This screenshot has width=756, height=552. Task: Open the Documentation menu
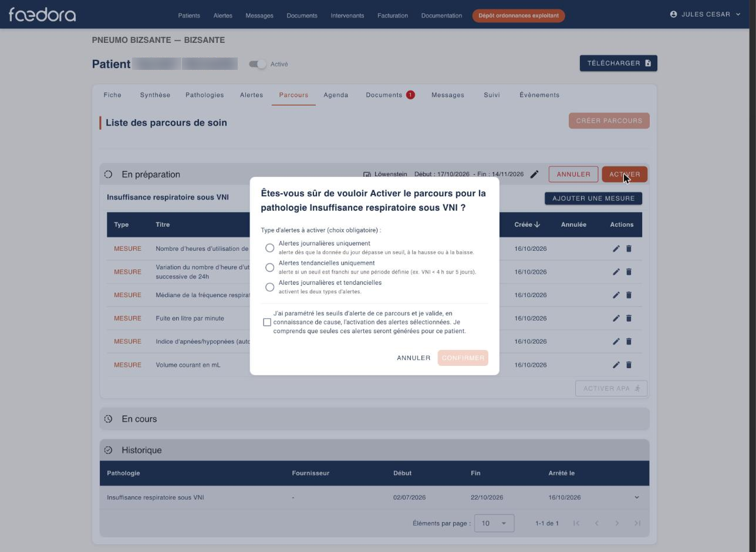click(441, 15)
